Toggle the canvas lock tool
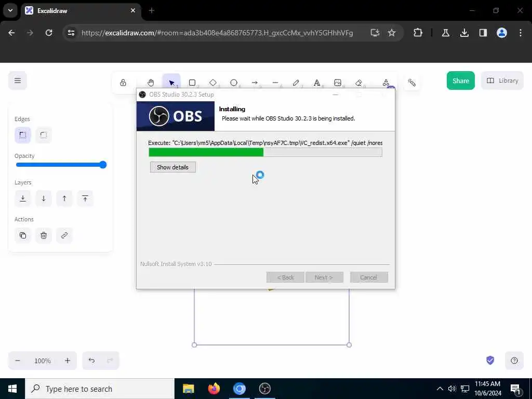Image resolution: width=532 pixels, height=399 pixels. click(x=123, y=83)
